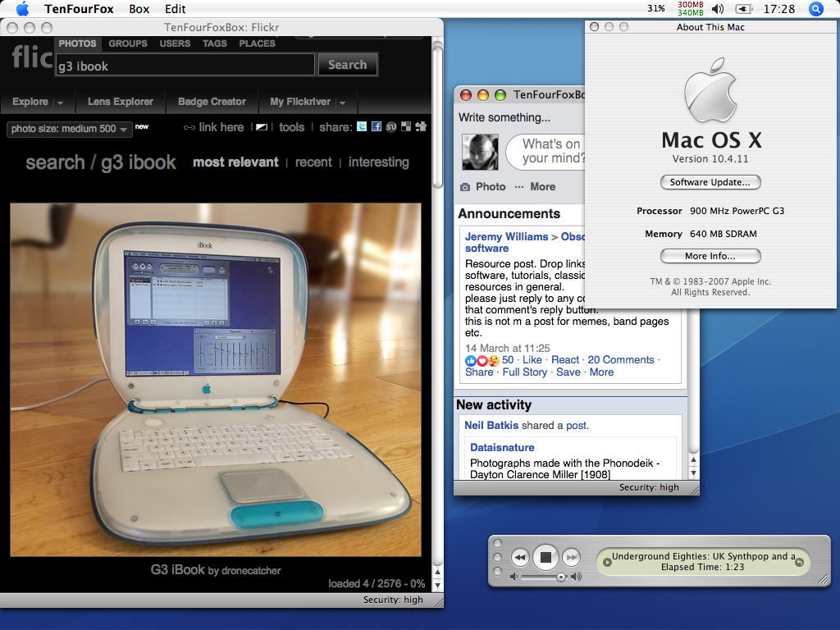The height and width of the screenshot is (630, 840).
Task: Open Lens Explorer
Action: (x=120, y=102)
